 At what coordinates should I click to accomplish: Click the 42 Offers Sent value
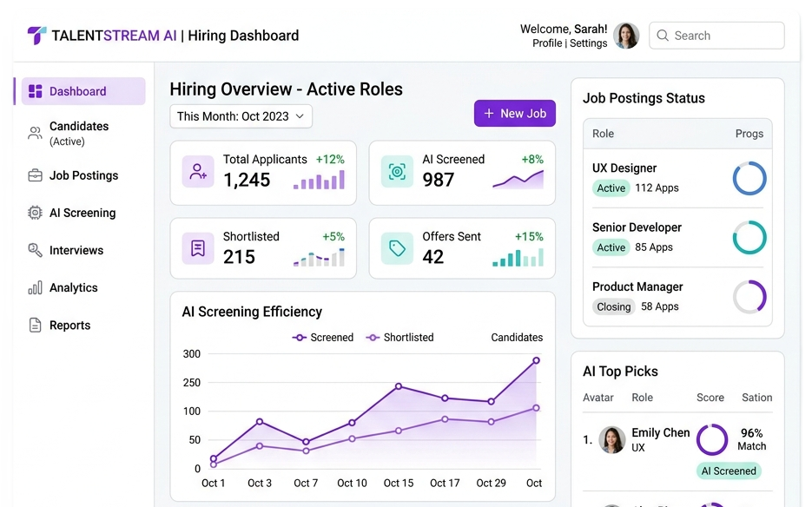click(433, 257)
